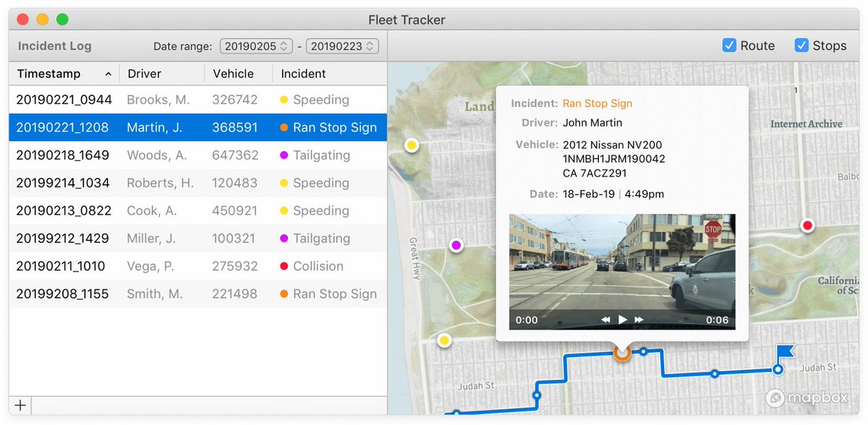
Task: Click vehicle number 221498
Action: pyautogui.click(x=235, y=294)
